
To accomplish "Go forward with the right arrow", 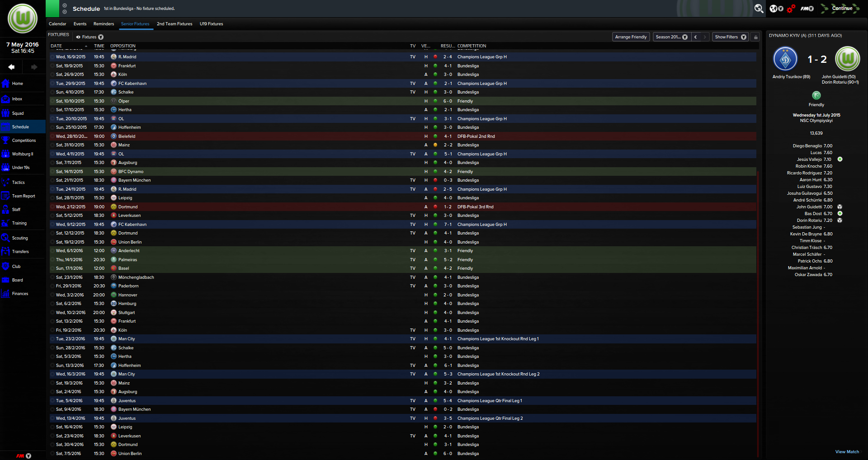I will tap(34, 67).
